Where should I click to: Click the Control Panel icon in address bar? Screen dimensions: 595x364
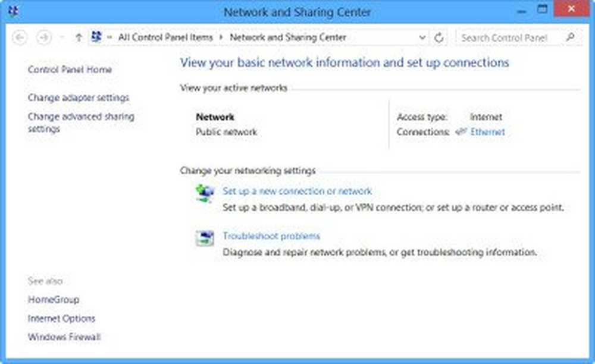point(96,37)
